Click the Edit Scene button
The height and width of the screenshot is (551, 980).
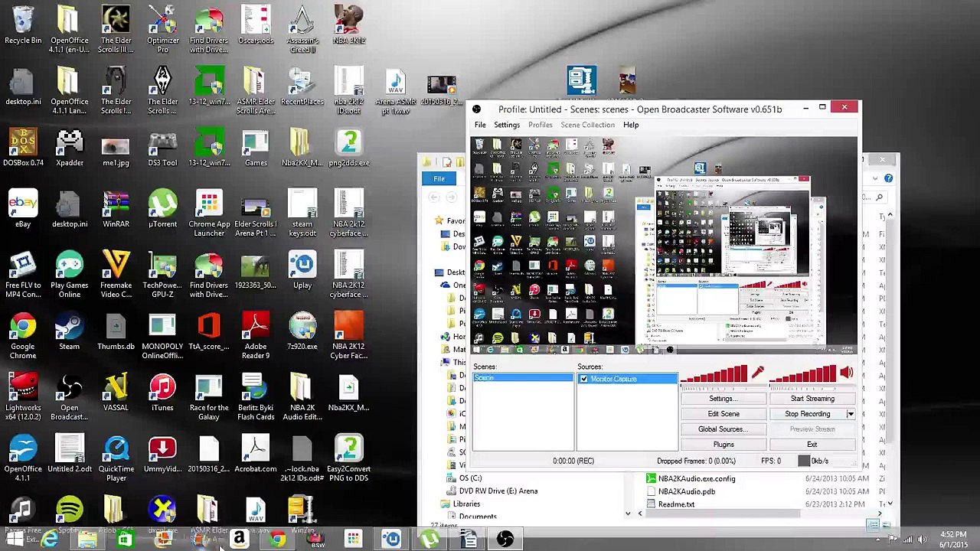coord(724,414)
